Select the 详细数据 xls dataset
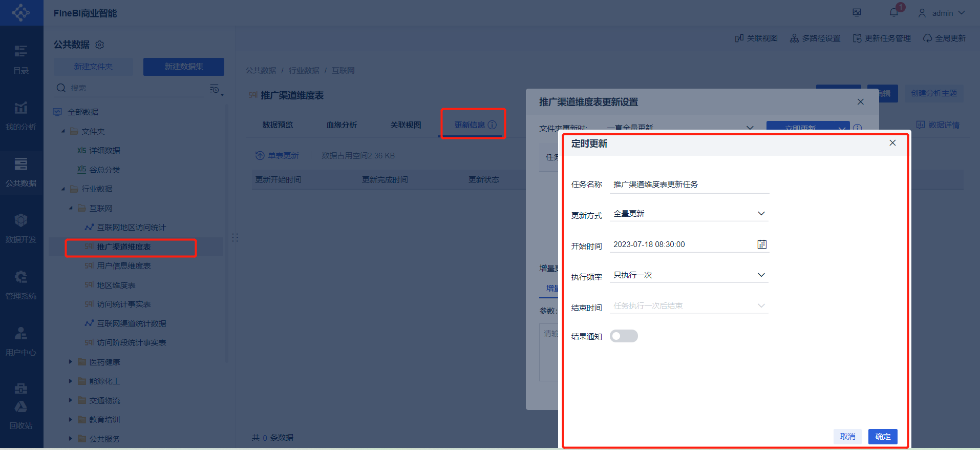The width and height of the screenshot is (980, 450). point(104,150)
